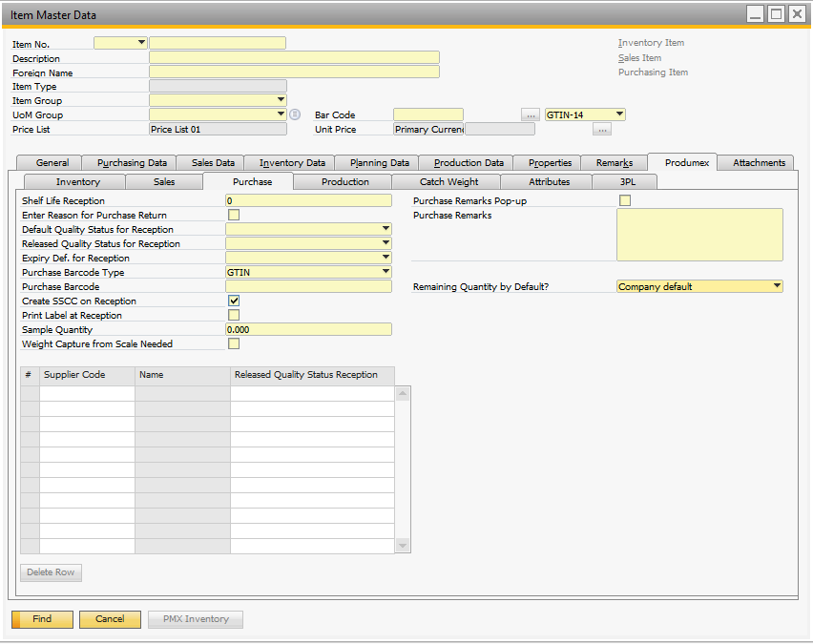Click the supplier grid scroll-up arrow
813x644 pixels.
[403, 393]
